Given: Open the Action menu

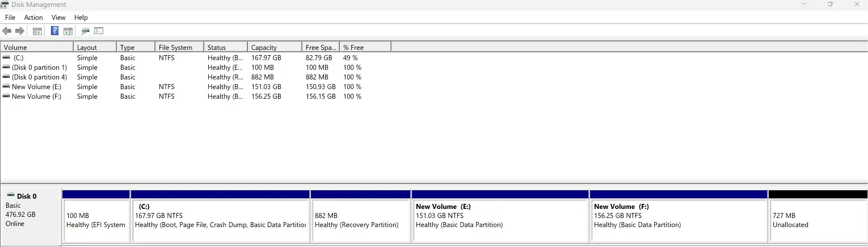Looking at the screenshot, I should click(33, 18).
